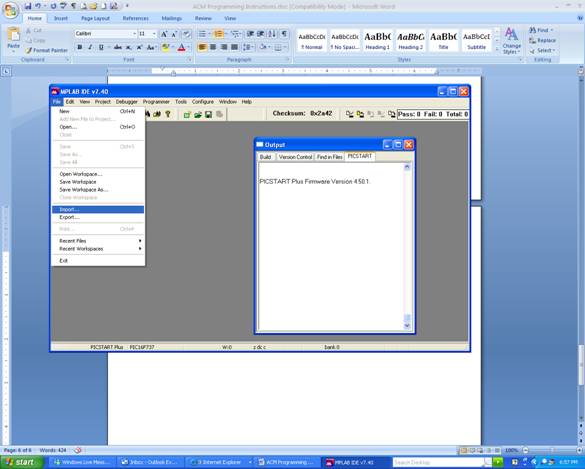Click Replace in Editing group
The image size is (585, 469).
543,40
